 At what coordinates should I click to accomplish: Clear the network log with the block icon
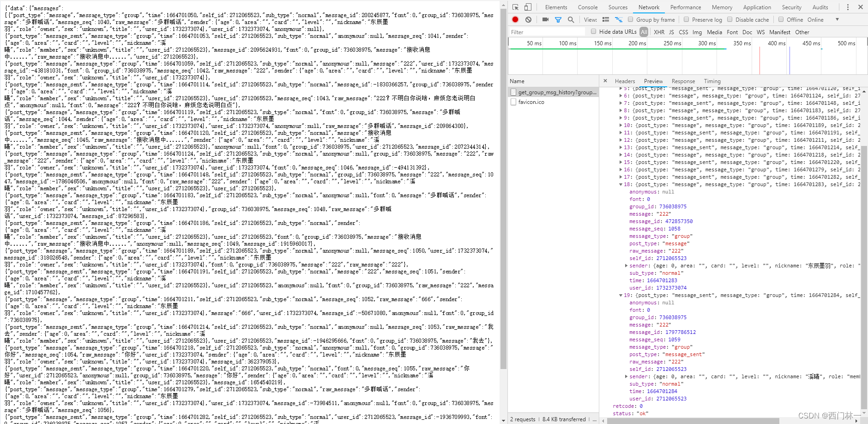click(528, 19)
